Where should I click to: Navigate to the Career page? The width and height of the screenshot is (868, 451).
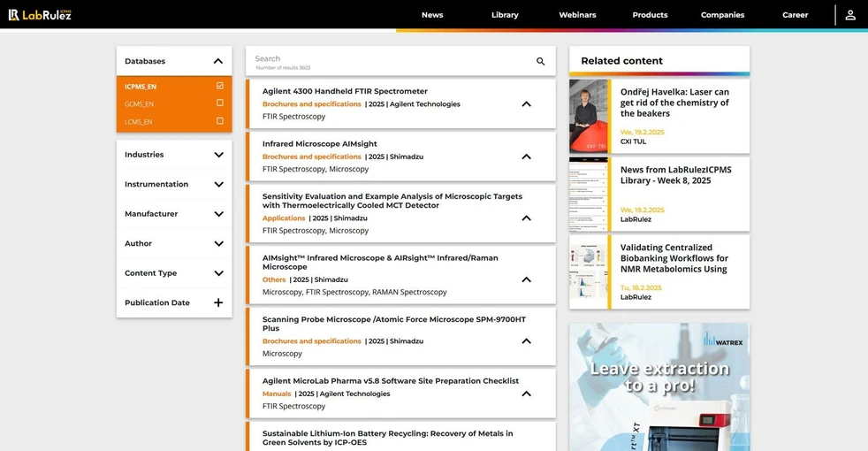pyautogui.click(x=795, y=15)
